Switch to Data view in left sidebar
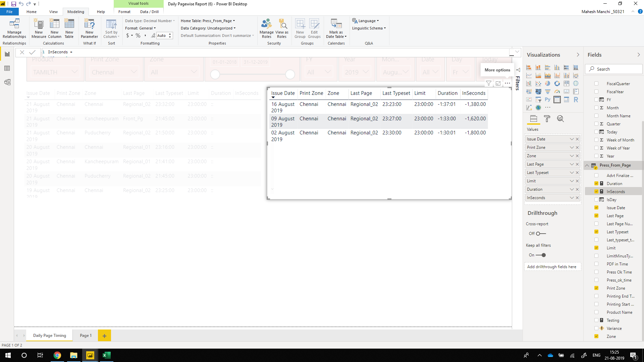This screenshot has height=362, width=644. tap(7, 68)
